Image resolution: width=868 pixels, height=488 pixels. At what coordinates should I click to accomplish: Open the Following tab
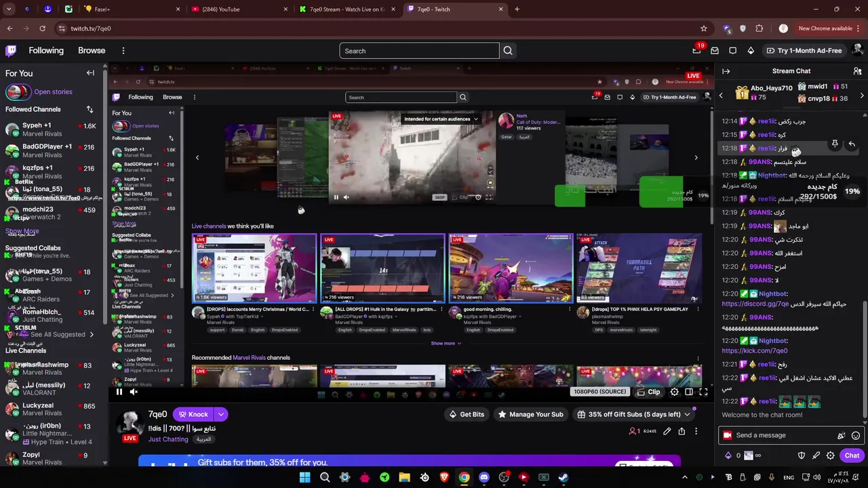46,51
